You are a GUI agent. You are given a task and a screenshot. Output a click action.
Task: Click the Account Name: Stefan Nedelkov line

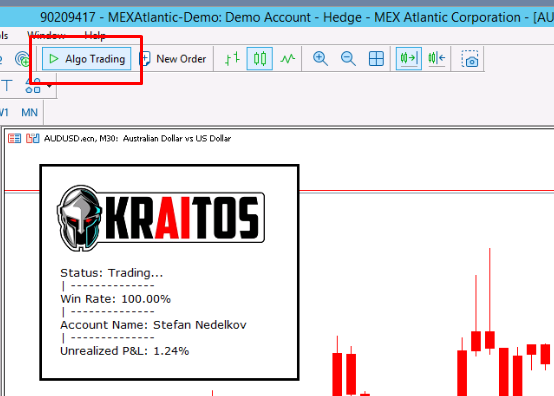[153, 325]
